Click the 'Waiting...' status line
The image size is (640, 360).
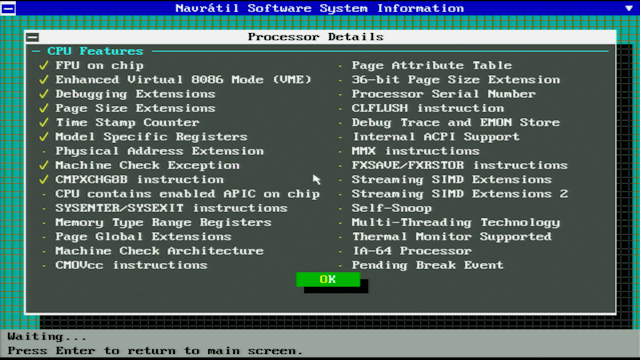[x=47, y=337]
